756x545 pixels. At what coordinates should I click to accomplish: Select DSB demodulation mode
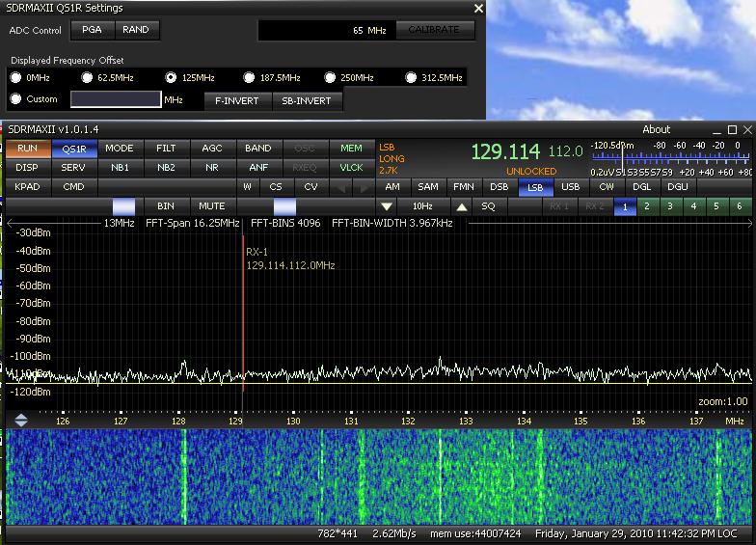[x=499, y=187]
